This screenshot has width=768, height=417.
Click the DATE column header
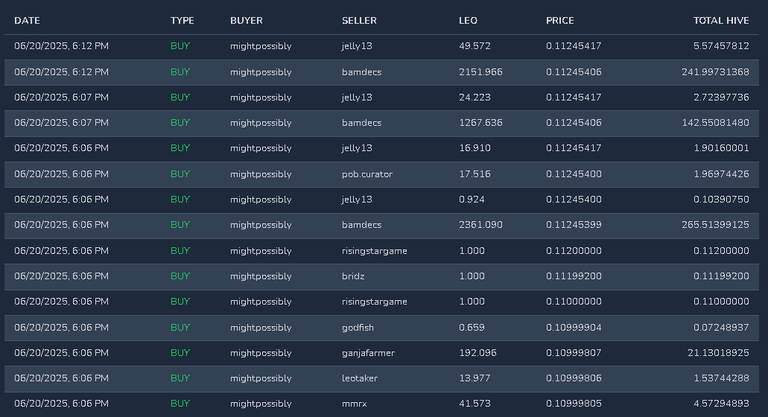(x=27, y=21)
